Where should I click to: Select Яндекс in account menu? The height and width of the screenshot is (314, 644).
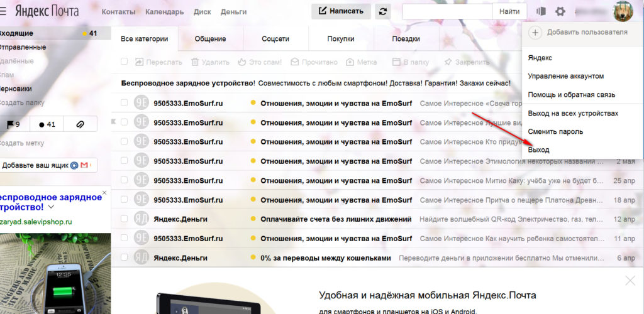(540, 58)
